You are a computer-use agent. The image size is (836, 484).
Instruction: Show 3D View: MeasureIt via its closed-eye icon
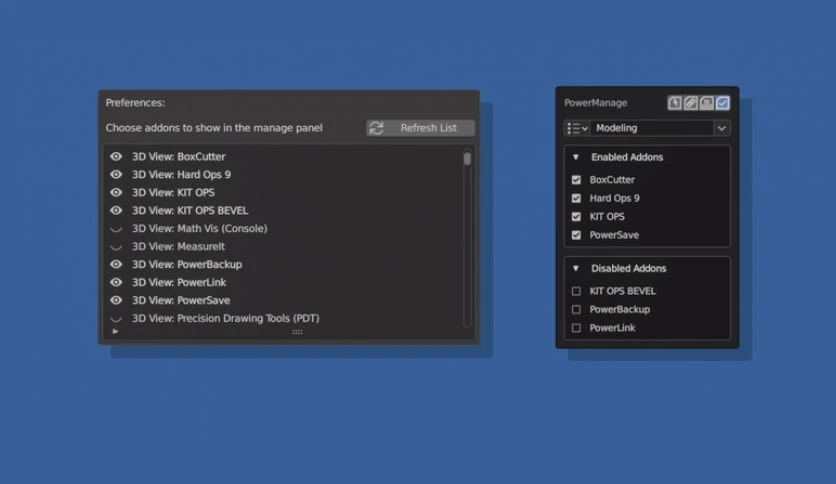(116, 247)
